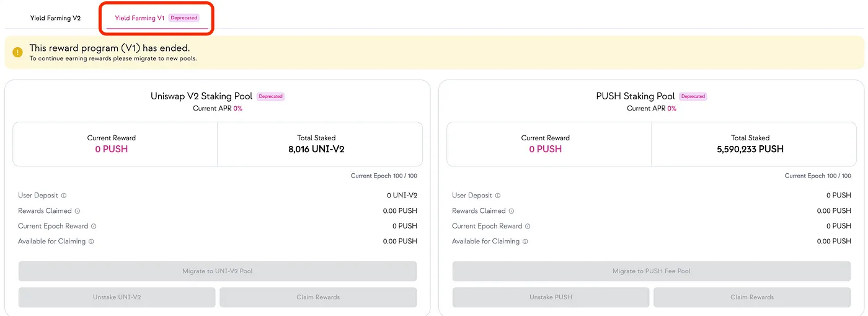Click the 8,016 UNI-V2 Total Staked value
This screenshot has width=868, height=316.
point(316,149)
